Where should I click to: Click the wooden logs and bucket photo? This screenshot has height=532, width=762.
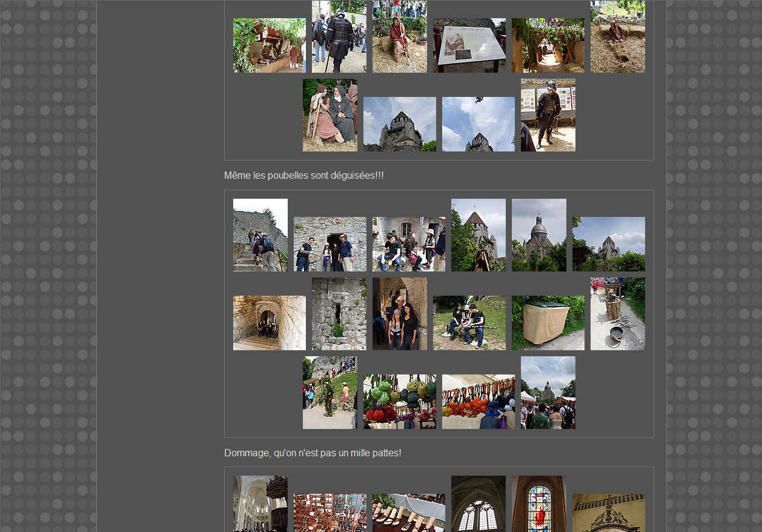pyautogui.click(x=617, y=314)
